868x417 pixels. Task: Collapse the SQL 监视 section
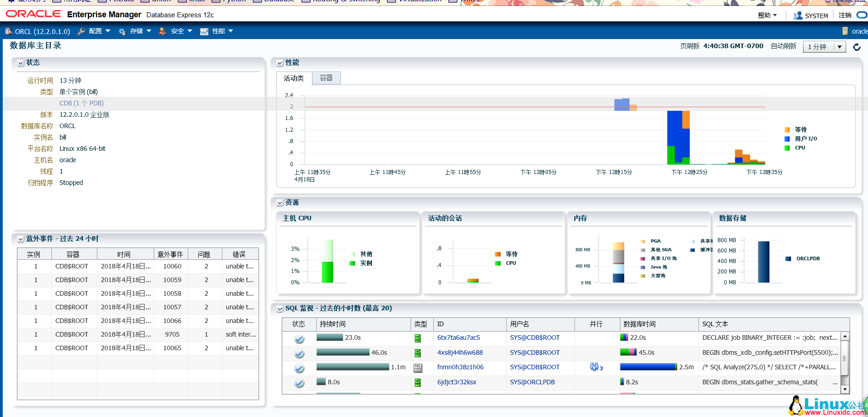pos(280,309)
